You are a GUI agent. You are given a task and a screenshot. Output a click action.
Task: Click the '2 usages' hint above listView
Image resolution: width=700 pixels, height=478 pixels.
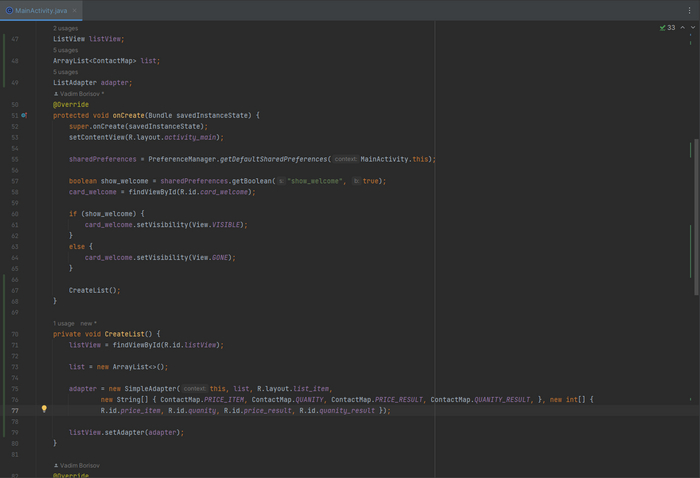click(66, 28)
